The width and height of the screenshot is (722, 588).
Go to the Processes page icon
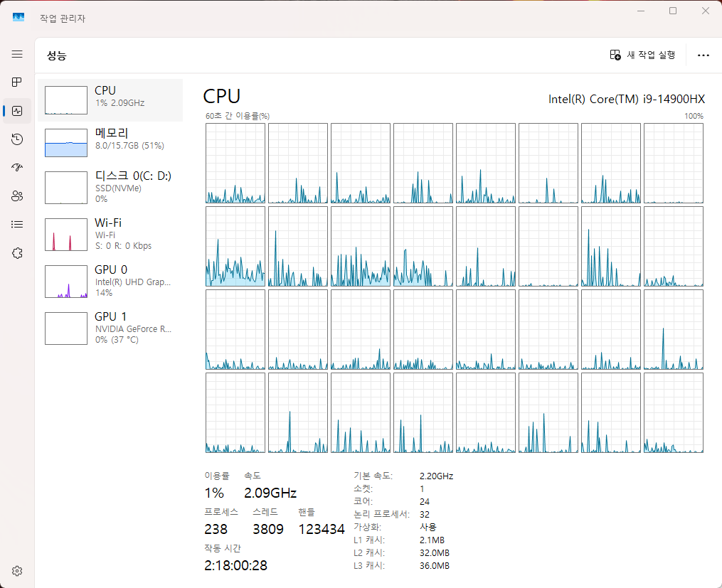(x=17, y=82)
